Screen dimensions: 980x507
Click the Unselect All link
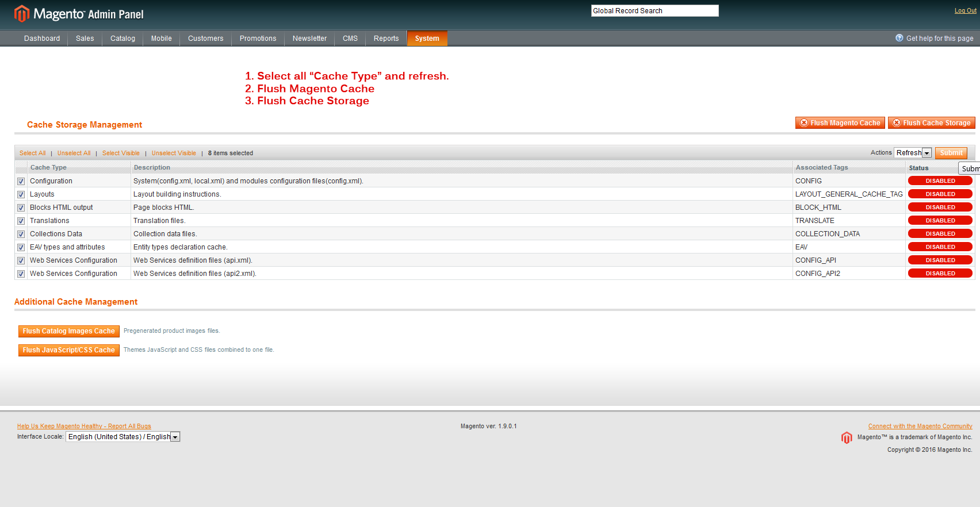[x=74, y=153]
